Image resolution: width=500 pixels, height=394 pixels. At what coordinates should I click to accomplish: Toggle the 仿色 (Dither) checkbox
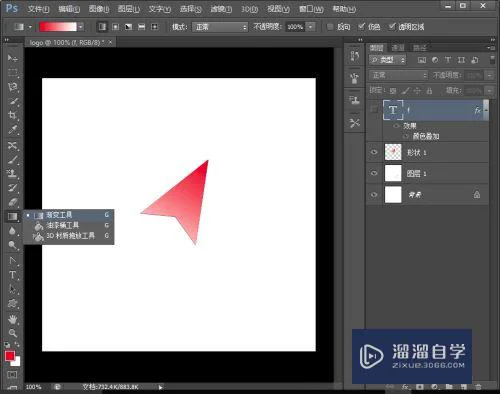tap(362, 27)
